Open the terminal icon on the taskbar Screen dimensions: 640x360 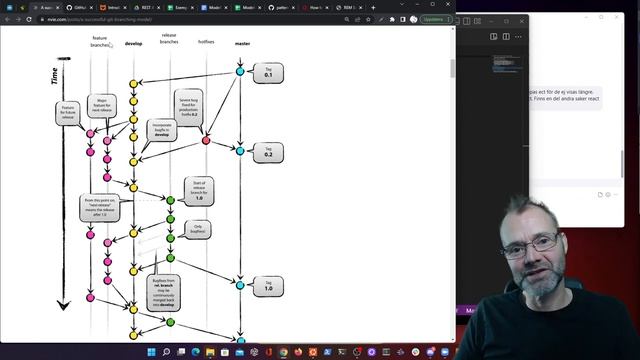[342, 352]
